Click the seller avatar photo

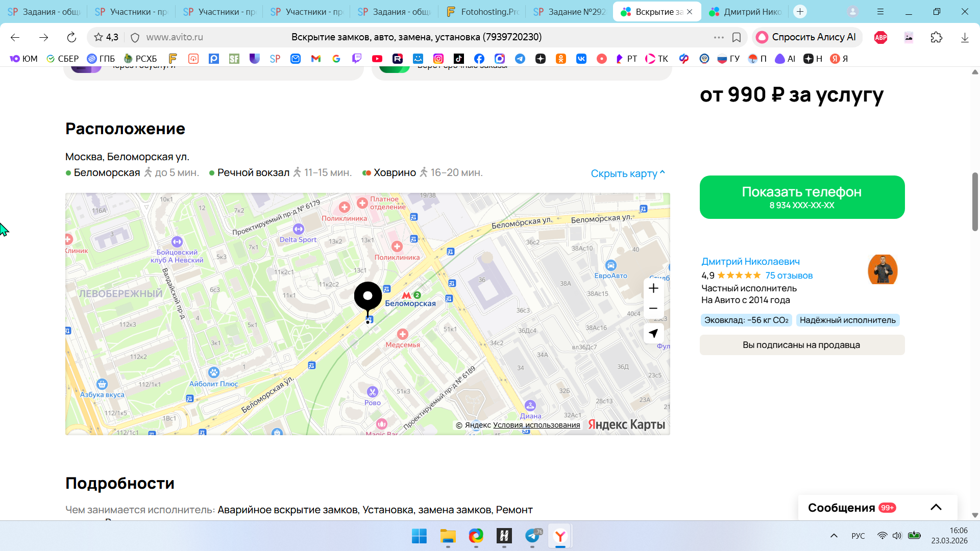[883, 269]
